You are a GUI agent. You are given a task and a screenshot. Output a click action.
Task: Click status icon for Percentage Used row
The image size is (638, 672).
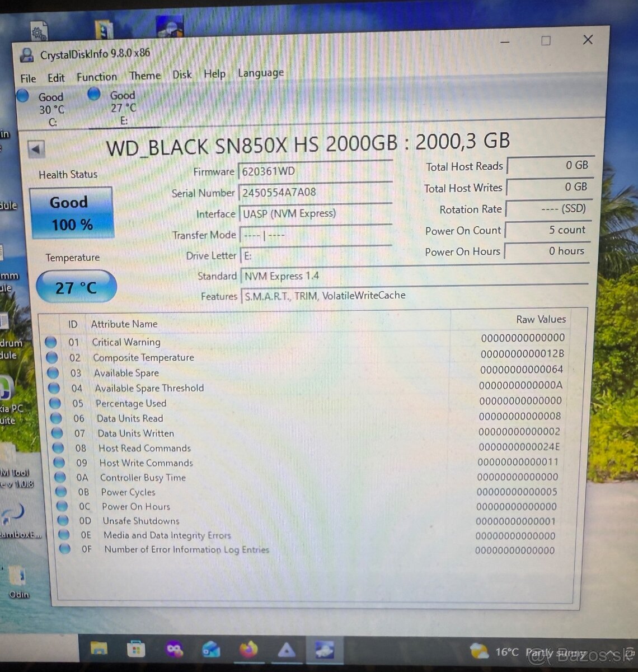pyautogui.click(x=55, y=403)
